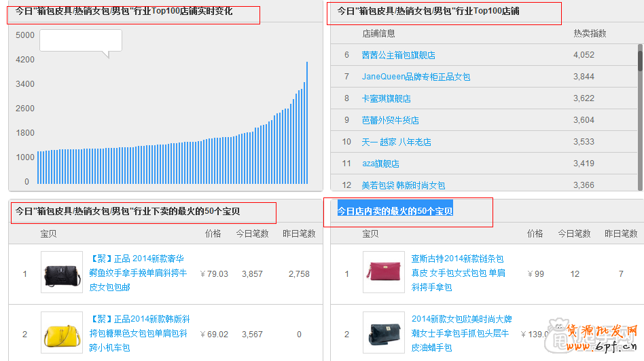Click the red 查斯古特 clutch thumbnail
644x361 pixels.
(384, 272)
